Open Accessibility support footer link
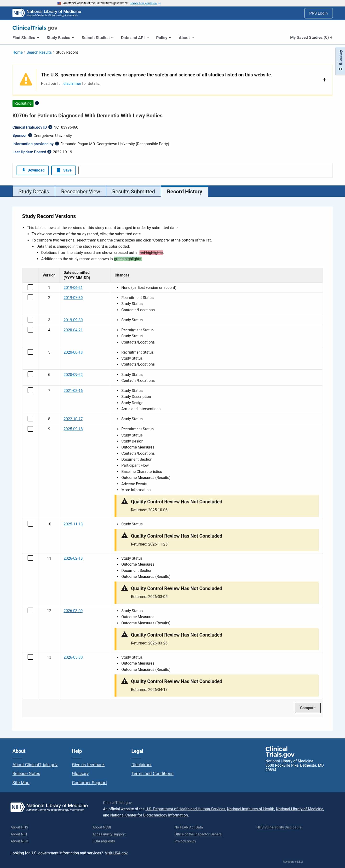Screen dimensions: 345x868 pos(109,834)
